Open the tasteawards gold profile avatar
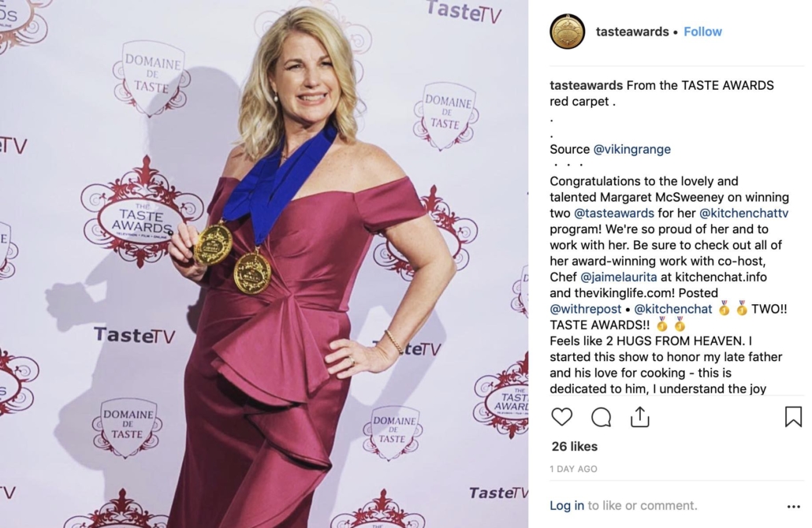Viewport: 812px width, 528px height. (x=567, y=32)
